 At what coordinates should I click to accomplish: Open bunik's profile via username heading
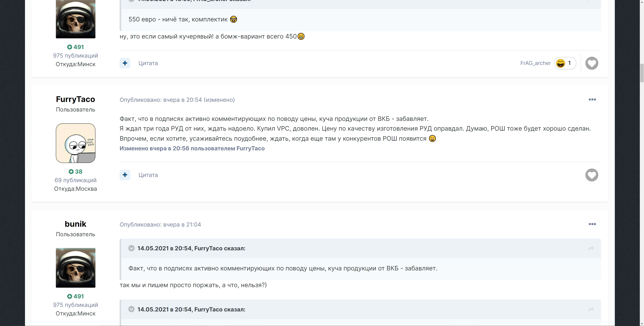coord(75,224)
